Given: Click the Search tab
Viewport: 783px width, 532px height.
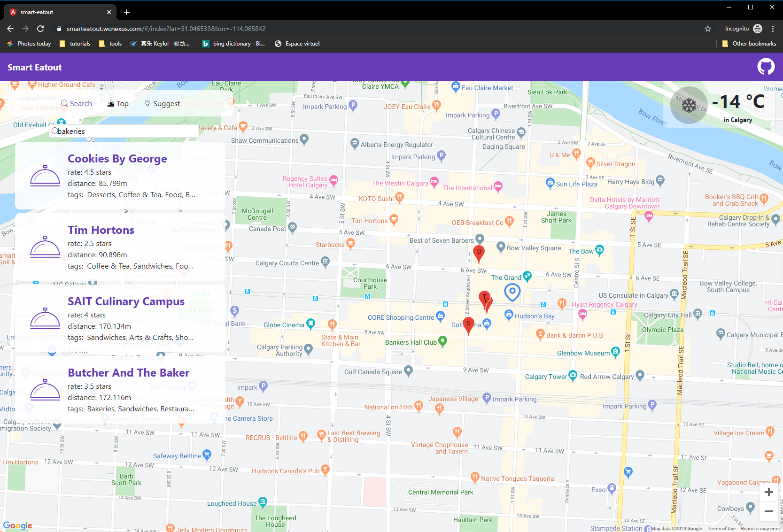Looking at the screenshot, I should click(77, 103).
